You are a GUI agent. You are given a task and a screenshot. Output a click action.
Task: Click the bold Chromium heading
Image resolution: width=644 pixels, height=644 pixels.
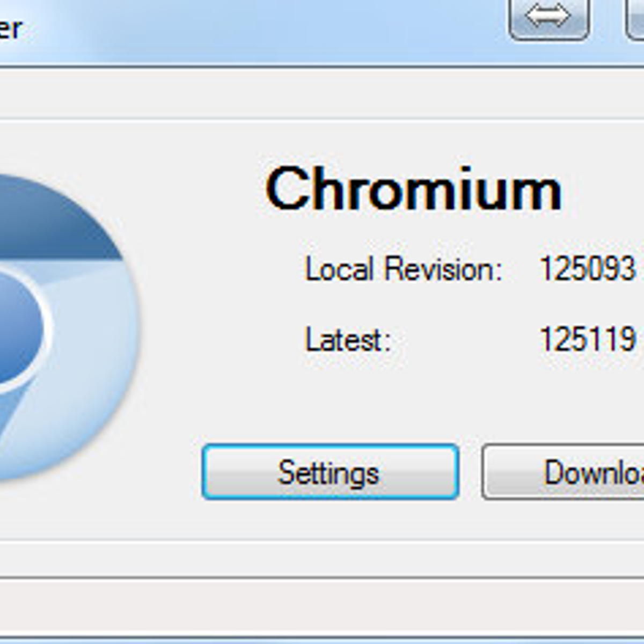[x=414, y=189]
